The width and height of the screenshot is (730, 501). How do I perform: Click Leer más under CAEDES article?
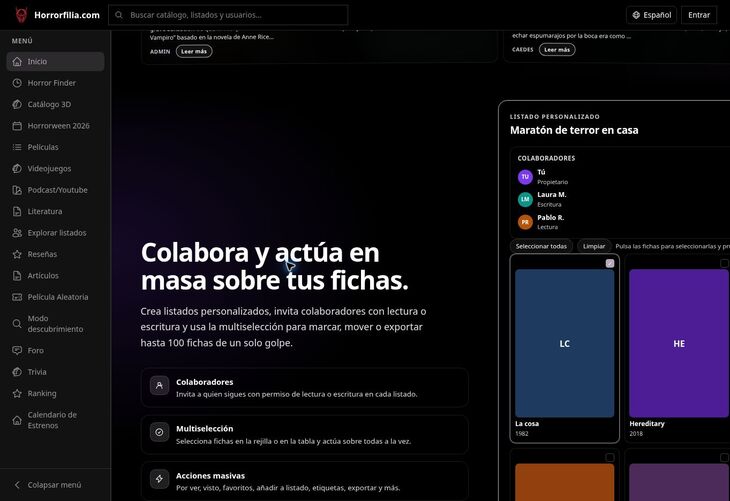pyautogui.click(x=557, y=49)
